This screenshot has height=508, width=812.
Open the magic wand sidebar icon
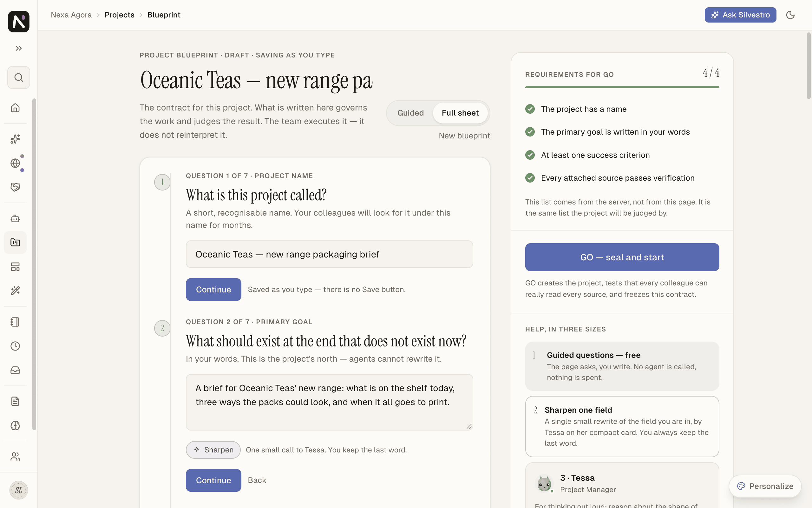point(16,291)
